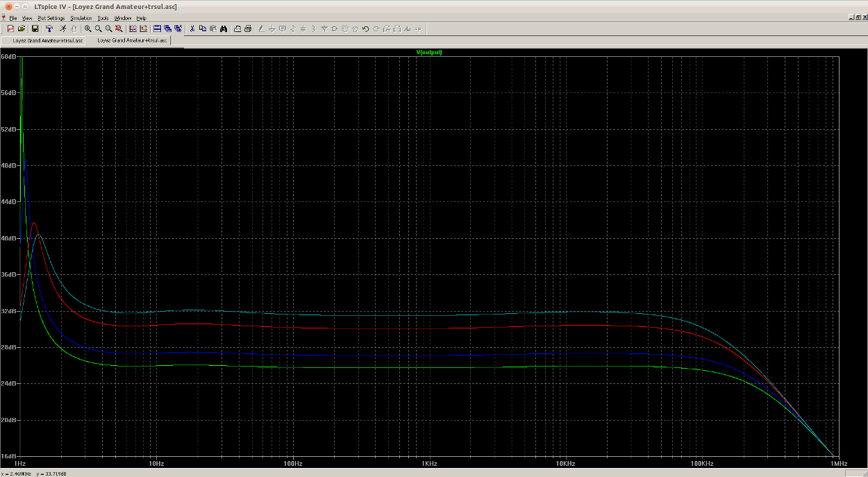Click the cursor coordinates readout in the status bar
The width and height of the screenshot is (868, 477).
coord(34,473)
